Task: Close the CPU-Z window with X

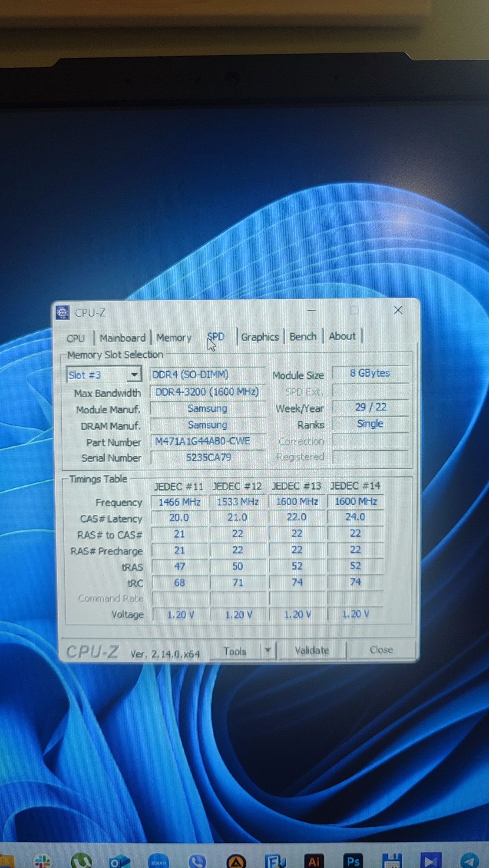Action: pyautogui.click(x=398, y=310)
